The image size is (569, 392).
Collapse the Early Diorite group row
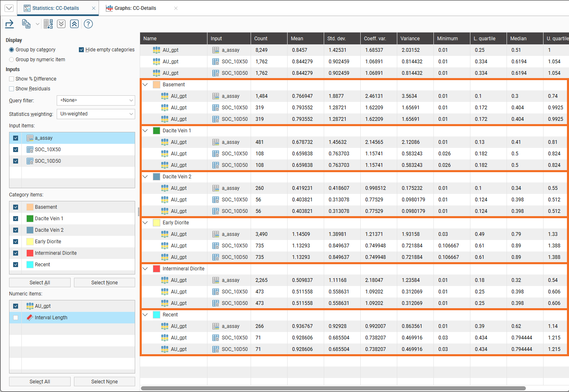(x=145, y=223)
